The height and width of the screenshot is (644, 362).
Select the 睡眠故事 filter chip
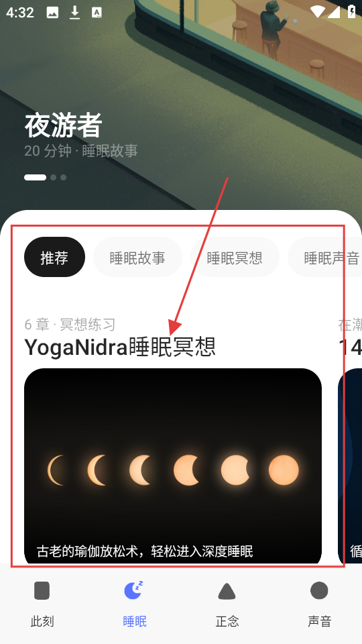click(137, 257)
